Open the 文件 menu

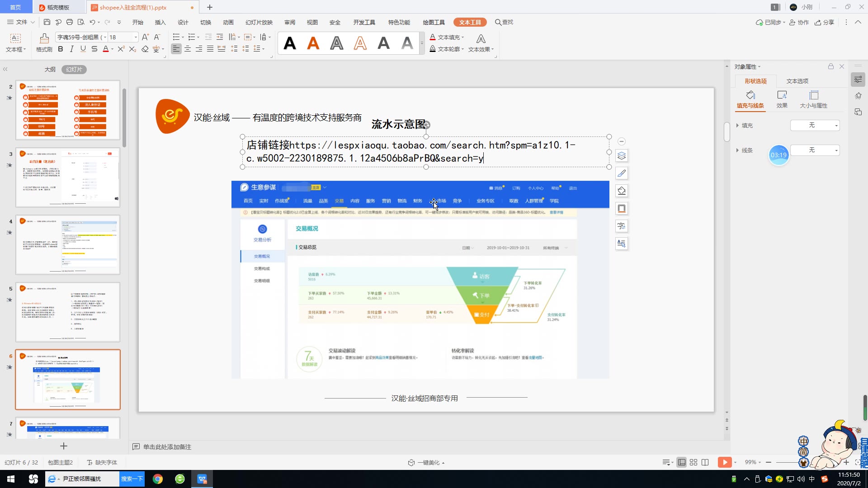(x=21, y=22)
